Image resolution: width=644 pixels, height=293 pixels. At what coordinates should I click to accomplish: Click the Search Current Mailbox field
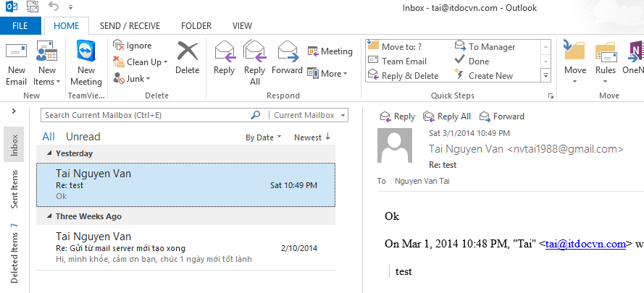[145, 115]
